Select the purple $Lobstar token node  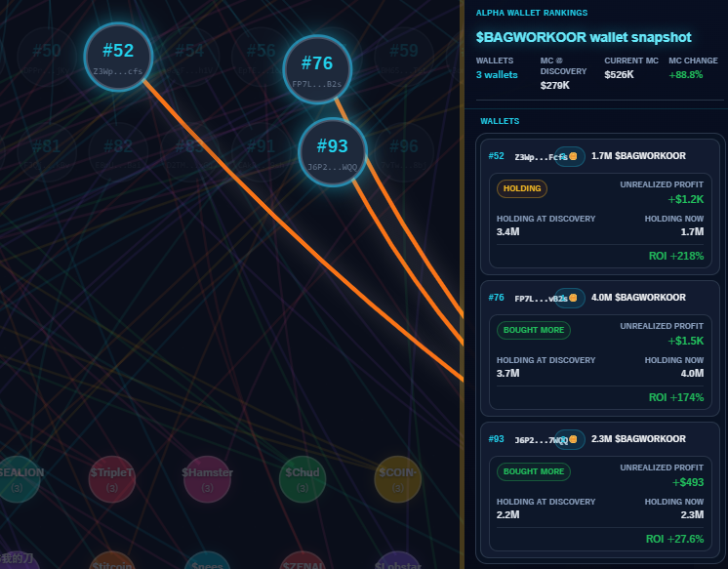click(397, 561)
